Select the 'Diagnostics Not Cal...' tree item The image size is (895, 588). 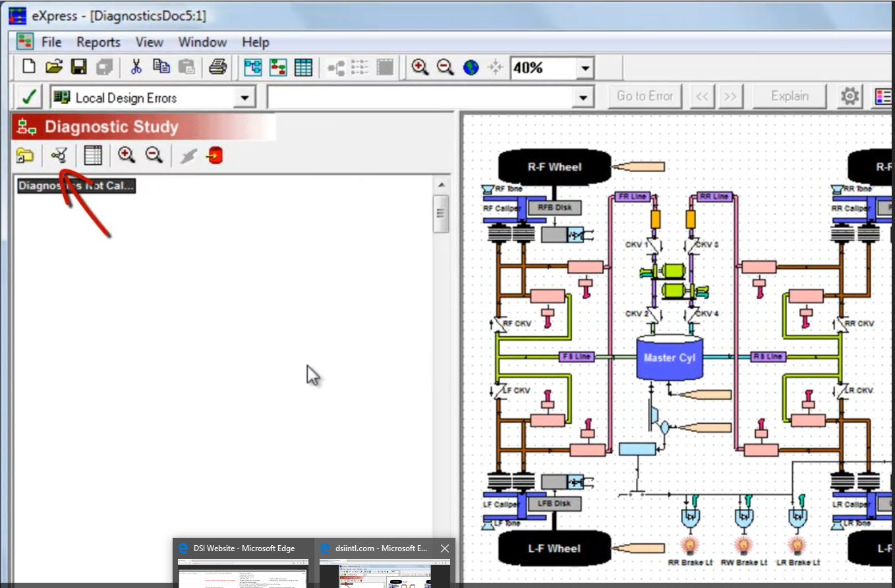tap(76, 186)
